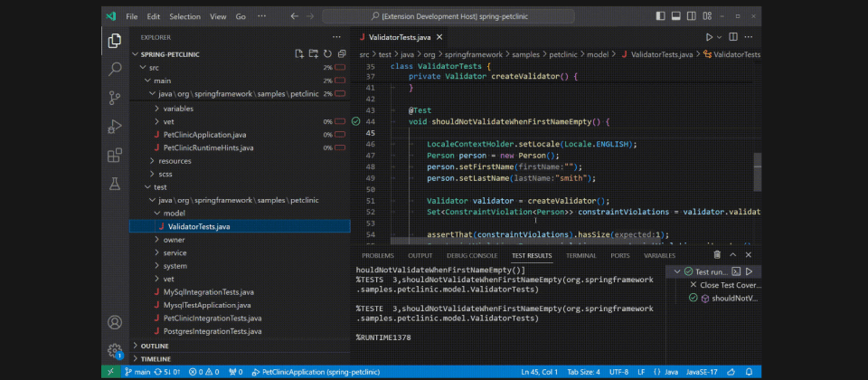The width and height of the screenshot is (868, 380).
Task: Open the Manage gear icon
Action: pyautogui.click(x=115, y=351)
